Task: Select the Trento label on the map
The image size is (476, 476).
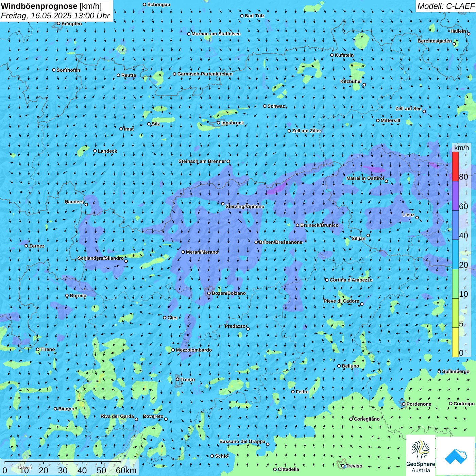Action: [188, 379]
